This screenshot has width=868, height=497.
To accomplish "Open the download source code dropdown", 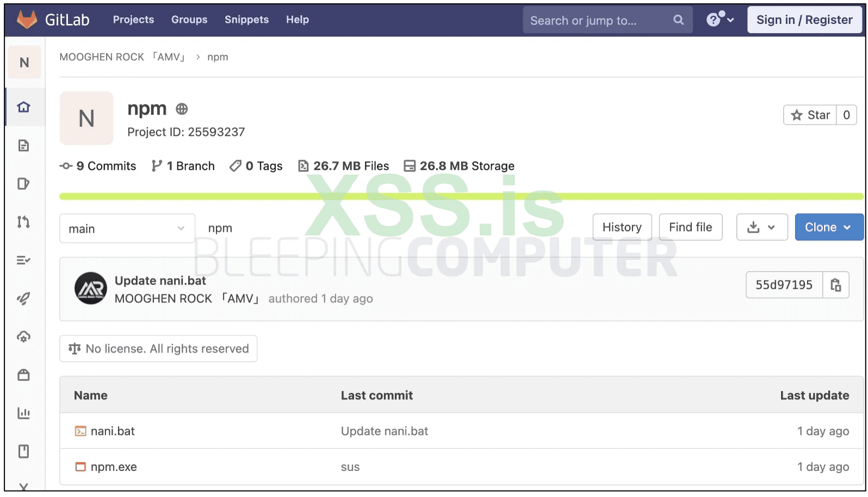I will [762, 227].
